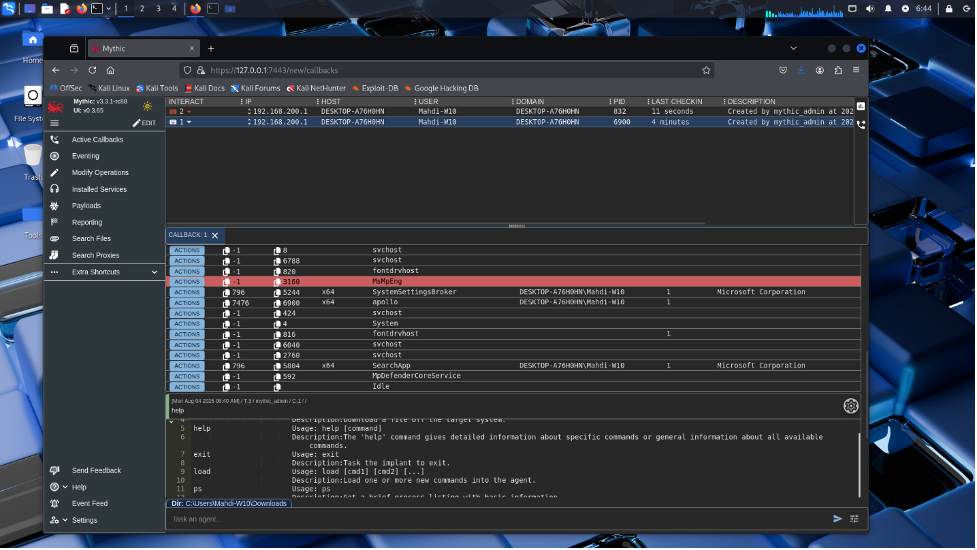Open the Event Feed

(90, 504)
